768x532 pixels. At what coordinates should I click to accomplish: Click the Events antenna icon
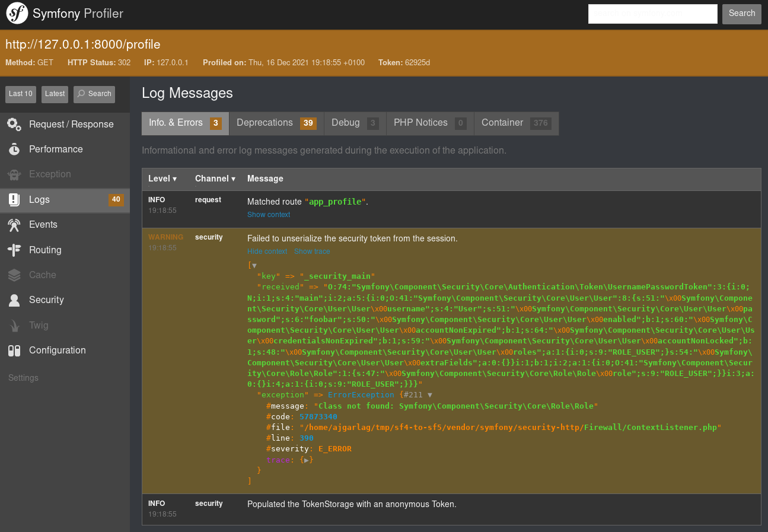tap(14, 225)
